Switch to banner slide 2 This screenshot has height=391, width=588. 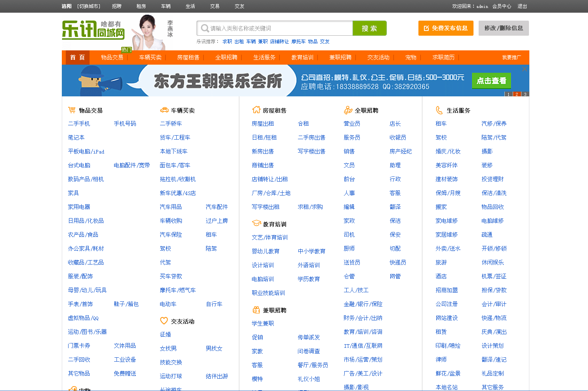[517, 94]
